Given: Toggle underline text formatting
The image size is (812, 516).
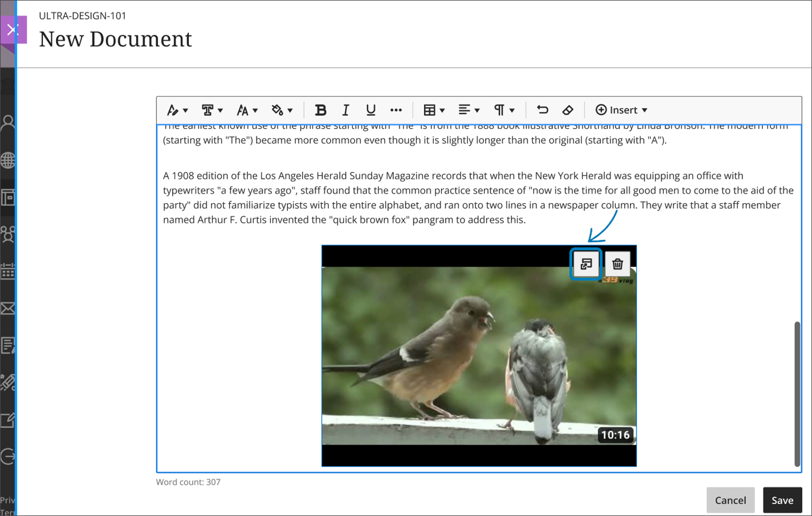Looking at the screenshot, I should click(370, 110).
